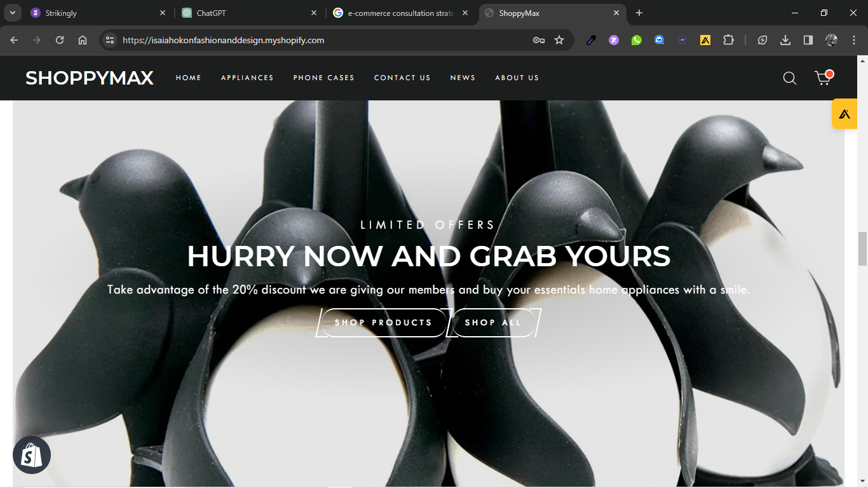Open the Chrome three-dot menu
The width and height of the screenshot is (868, 488).
853,40
